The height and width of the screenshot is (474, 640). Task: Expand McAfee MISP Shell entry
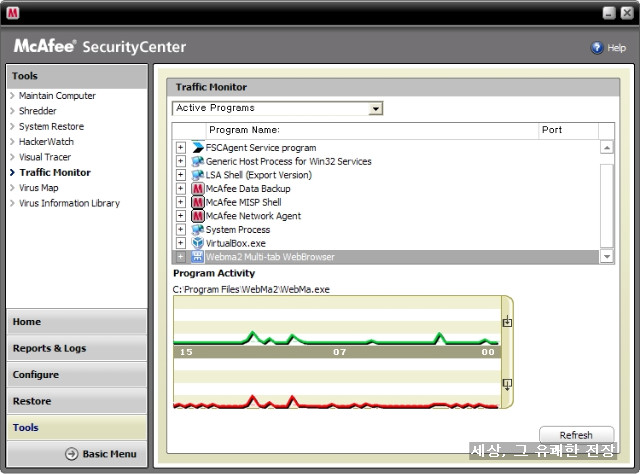pyautogui.click(x=180, y=202)
